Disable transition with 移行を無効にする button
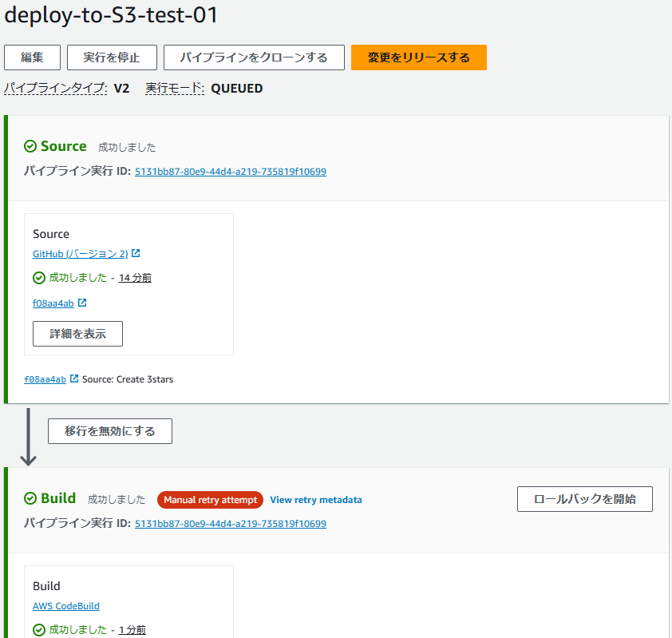 (x=110, y=431)
